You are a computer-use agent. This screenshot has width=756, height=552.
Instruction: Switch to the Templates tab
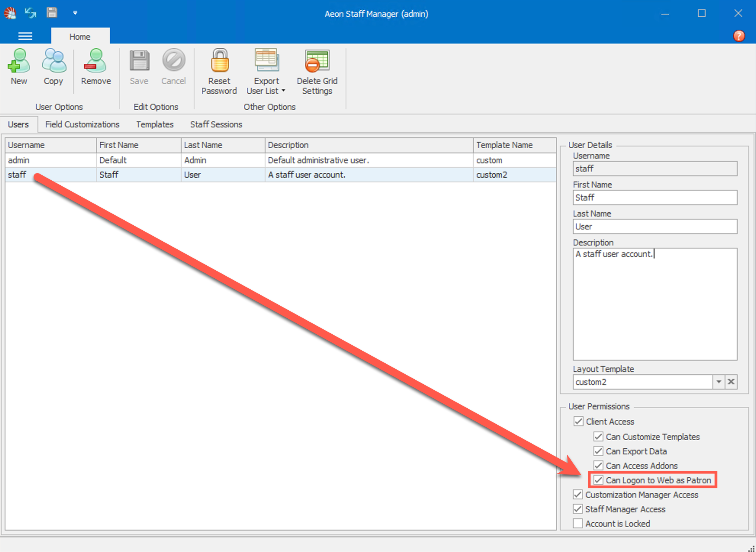click(154, 124)
